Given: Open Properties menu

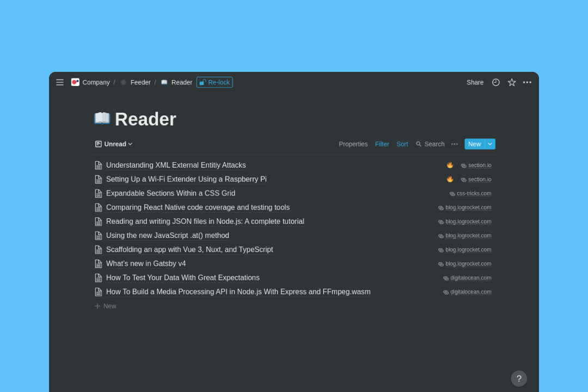Looking at the screenshot, I should (x=353, y=144).
